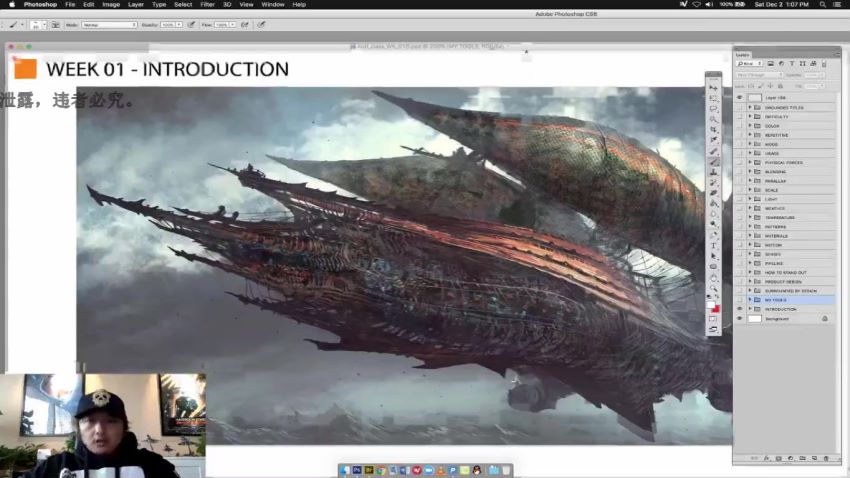Select the History Brush tool

coord(713,183)
